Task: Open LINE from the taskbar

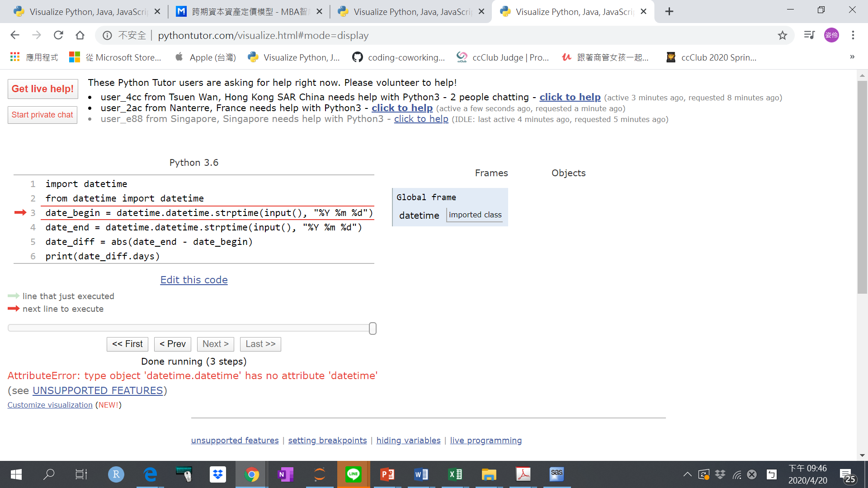Action: [353, 474]
